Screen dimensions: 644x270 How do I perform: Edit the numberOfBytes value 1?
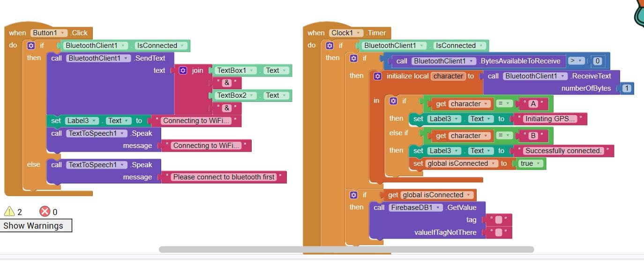tap(627, 88)
